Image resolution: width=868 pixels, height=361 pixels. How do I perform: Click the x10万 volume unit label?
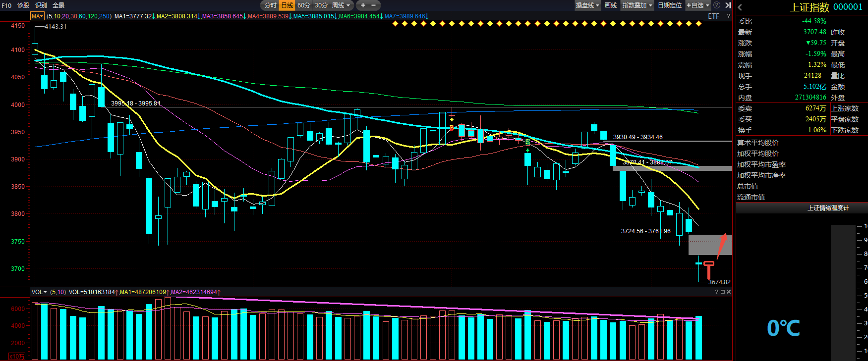pos(17,357)
